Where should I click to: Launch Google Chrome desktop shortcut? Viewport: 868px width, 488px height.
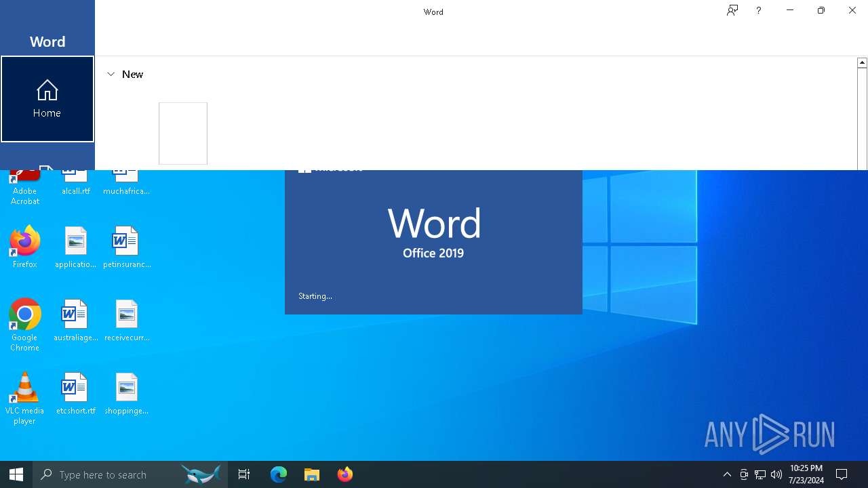tap(25, 325)
